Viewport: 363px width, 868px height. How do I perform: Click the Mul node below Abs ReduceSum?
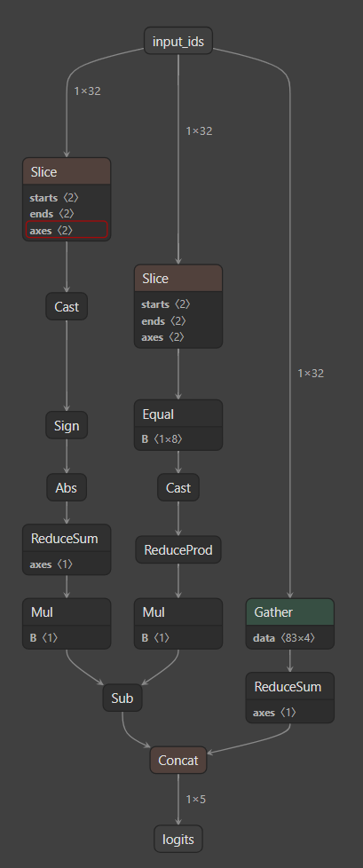[x=67, y=612]
